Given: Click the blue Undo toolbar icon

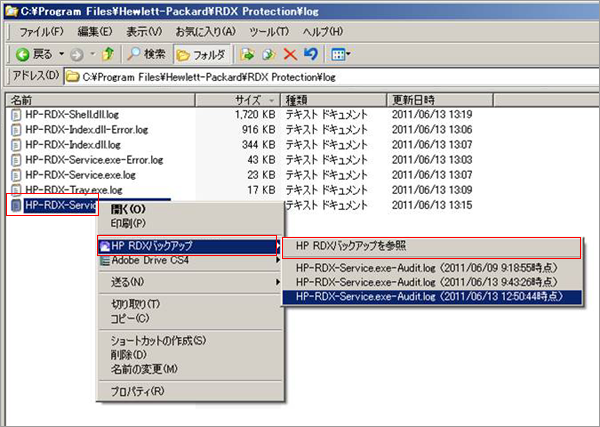Looking at the screenshot, I should (310, 53).
